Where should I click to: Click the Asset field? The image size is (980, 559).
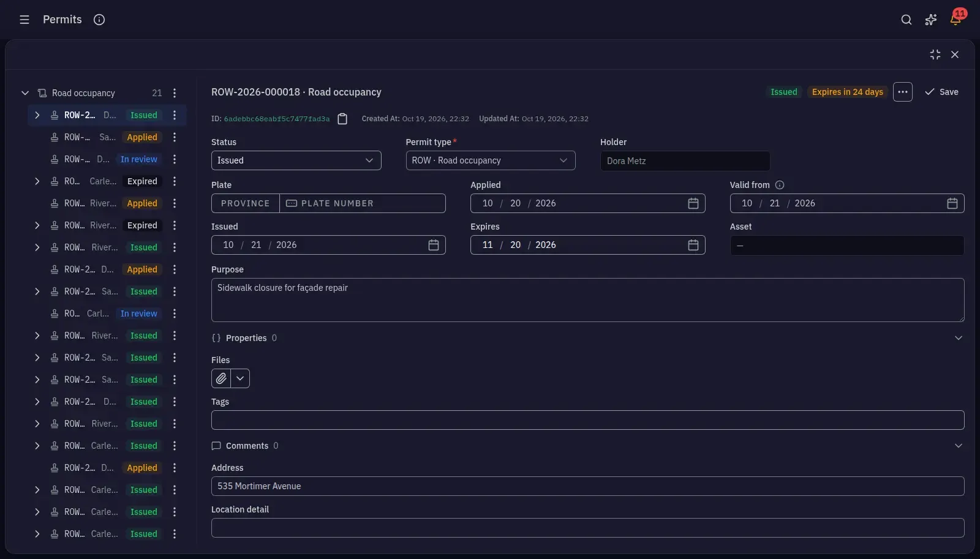[x=847, y=246]
